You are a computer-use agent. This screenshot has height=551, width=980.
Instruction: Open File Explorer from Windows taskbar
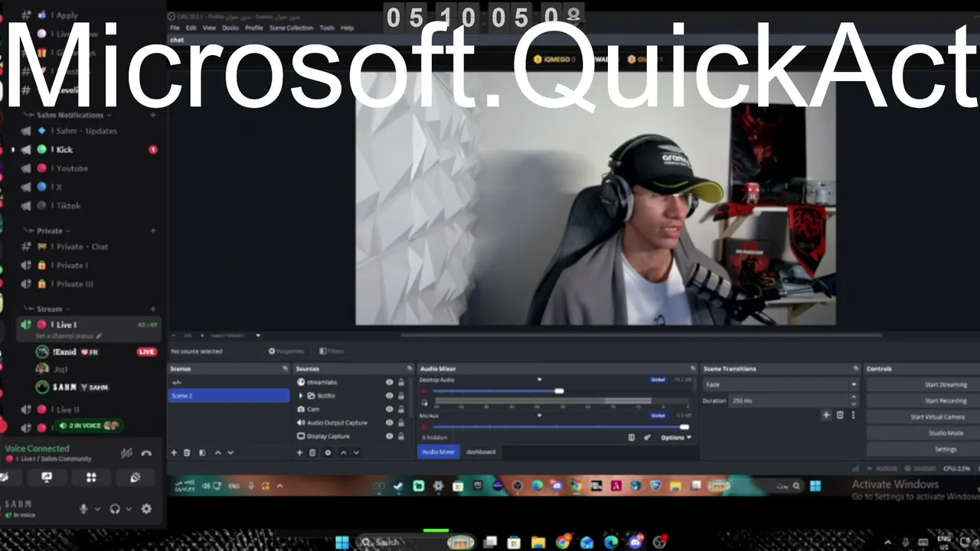point(538,543)
